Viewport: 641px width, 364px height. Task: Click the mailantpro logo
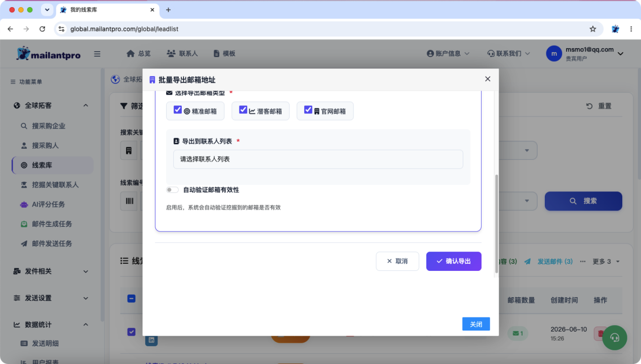click(49, 54)
